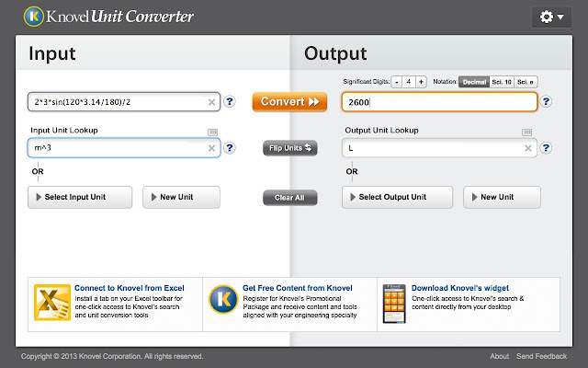Click the output value field showing 2600
The image size is (588, 368).
coord(439,102)
